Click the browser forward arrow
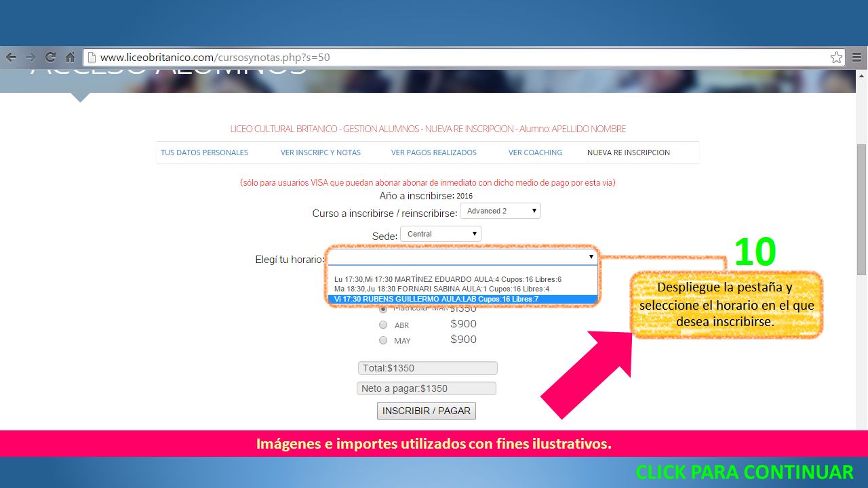 point(31,58)
